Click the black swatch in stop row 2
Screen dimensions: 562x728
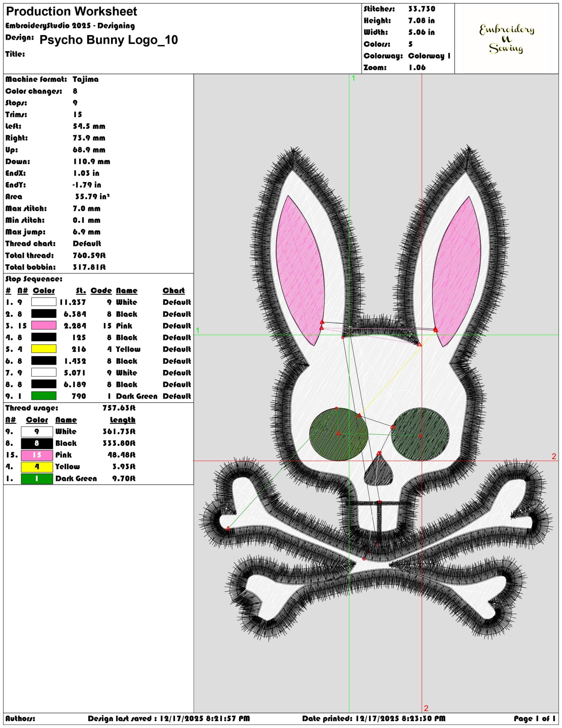pyautogui.click(x=44, y=314)
